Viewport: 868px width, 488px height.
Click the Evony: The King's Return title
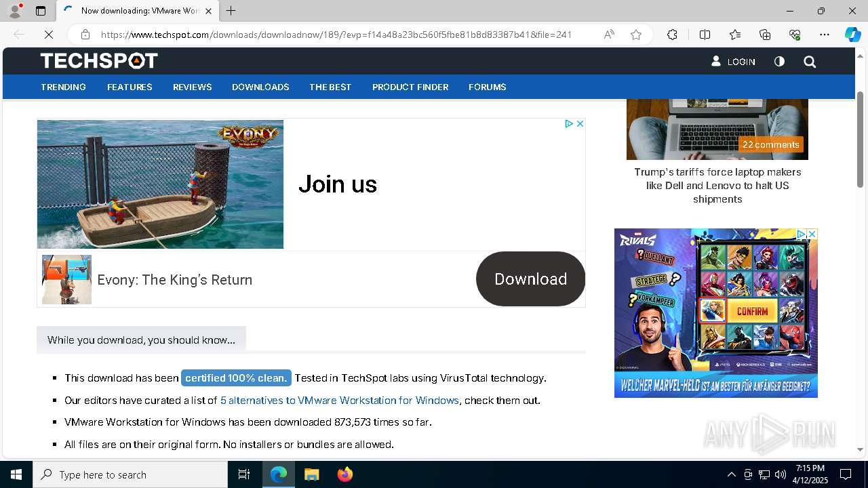[x=175, y=280]
